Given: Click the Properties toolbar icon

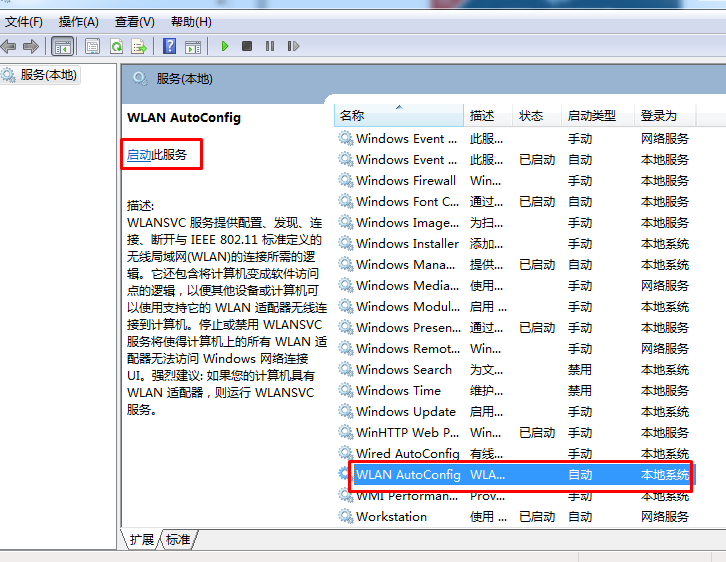Looking at the screenshot, I should (93, 46).
